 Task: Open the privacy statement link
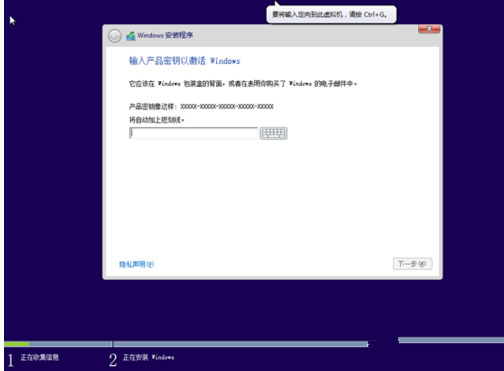point(137,264)
